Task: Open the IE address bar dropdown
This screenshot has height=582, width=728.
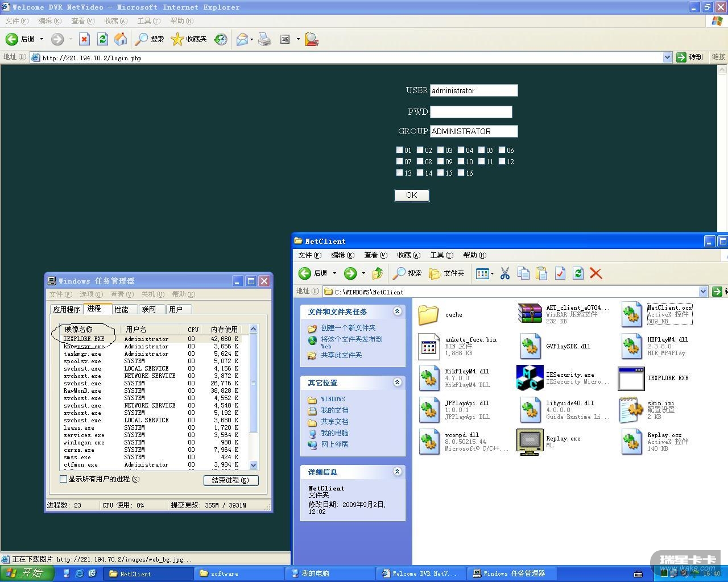Action: 667,57
